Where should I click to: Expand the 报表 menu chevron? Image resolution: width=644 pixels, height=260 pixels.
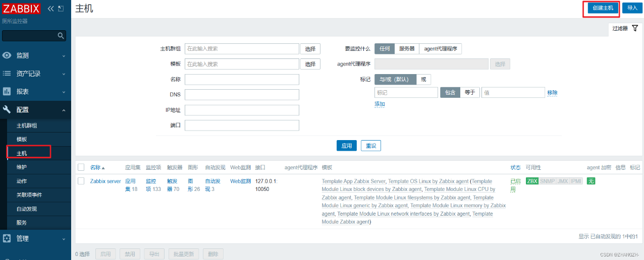[x=64, y=92]
